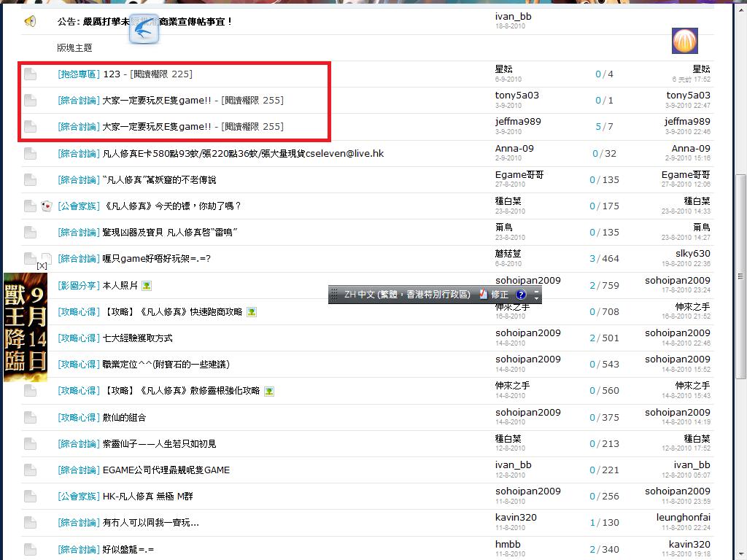Filter by [影圖分享] category tag
Screen dimensions: 747x560
point(79,285)
